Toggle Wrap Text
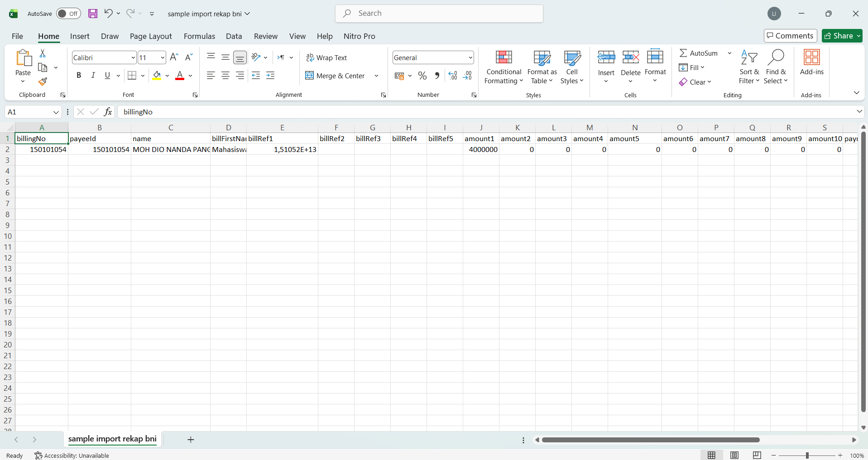Image resolution: width=868 pixels, height=460 pixels. pyautogui.click(x=326, y=57)
